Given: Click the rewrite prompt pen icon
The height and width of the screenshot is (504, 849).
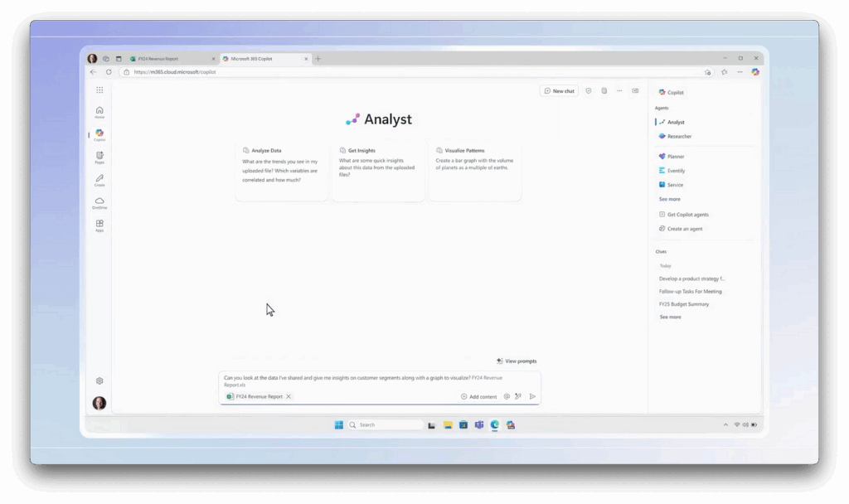Looking at the screenshot, I should click(x=518, y=396).
